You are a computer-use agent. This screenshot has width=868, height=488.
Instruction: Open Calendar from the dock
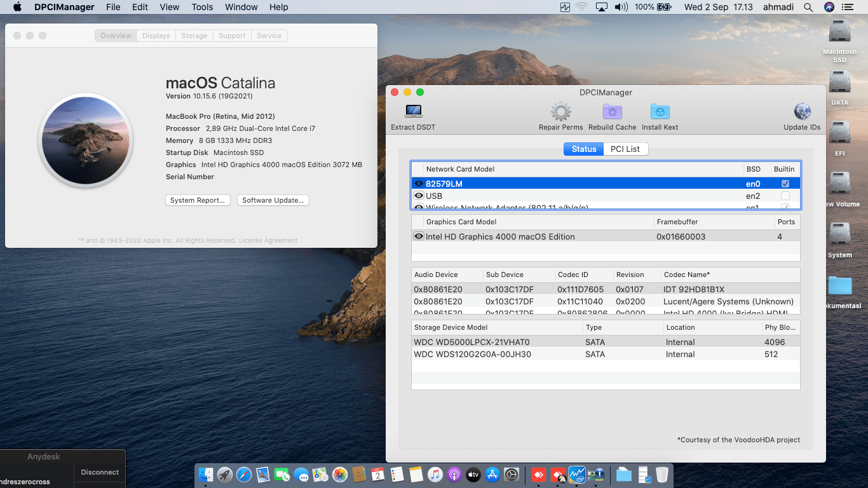(378, 475)
